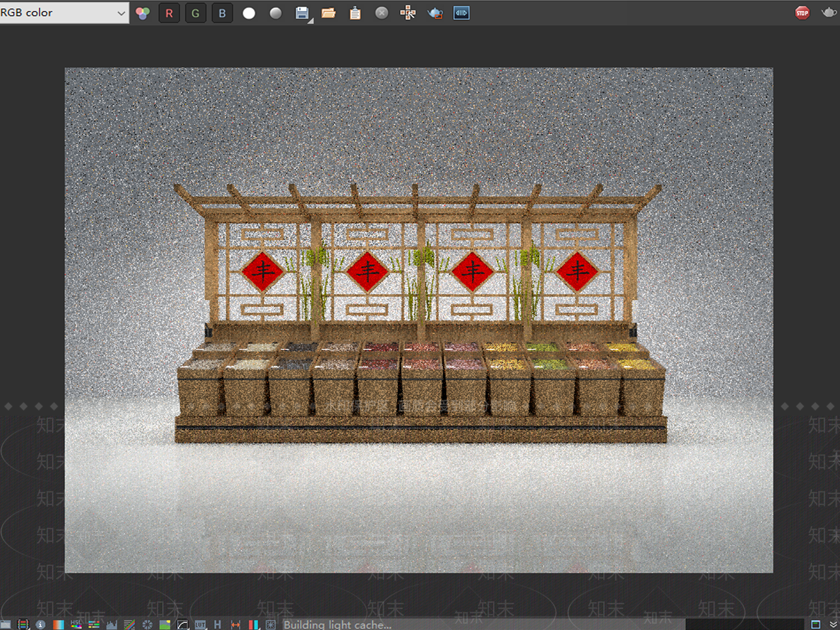Stop the rendering with red STOP button
840x630 pixels.
[x=802, y=13]
